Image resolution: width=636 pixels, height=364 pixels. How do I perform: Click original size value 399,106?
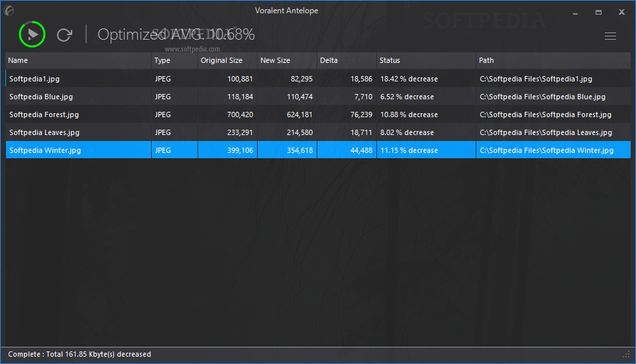coord(240,150)
